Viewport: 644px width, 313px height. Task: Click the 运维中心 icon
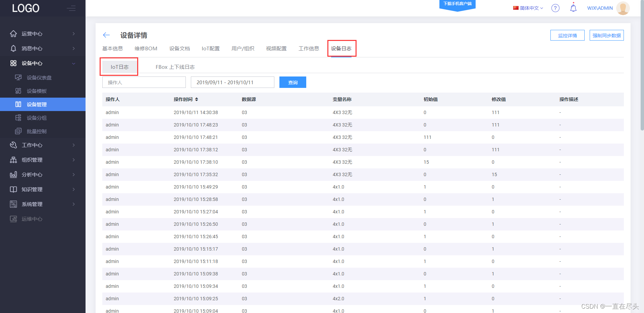tap(13, 219)
